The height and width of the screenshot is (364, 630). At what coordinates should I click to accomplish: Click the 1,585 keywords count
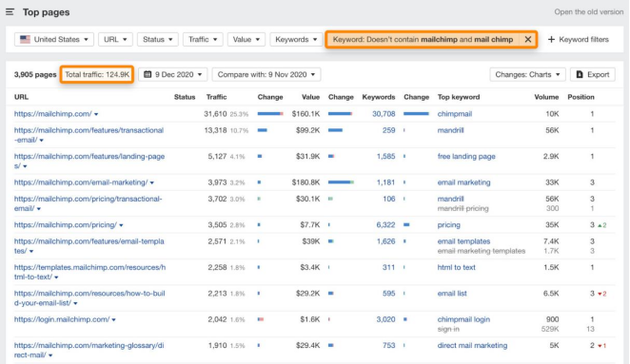(385, 157)
